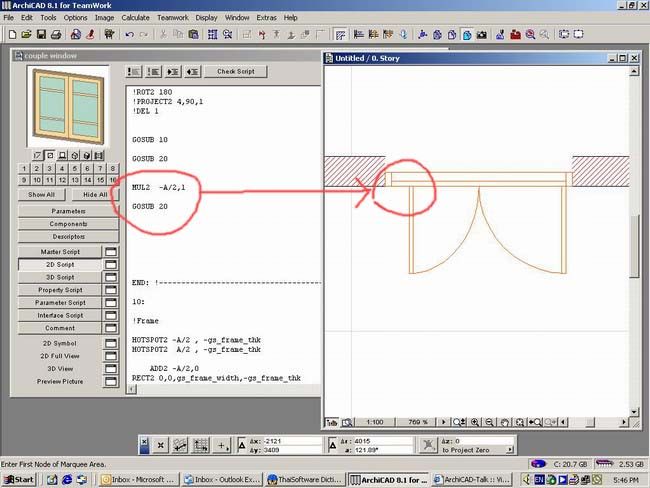Viewport: 650px width, 488px height.
Task: Open the Display menu
Action: [206, 17]
